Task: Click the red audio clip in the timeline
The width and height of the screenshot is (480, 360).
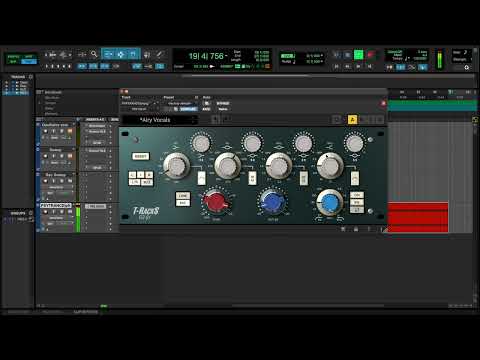Action: pos(418,217)
